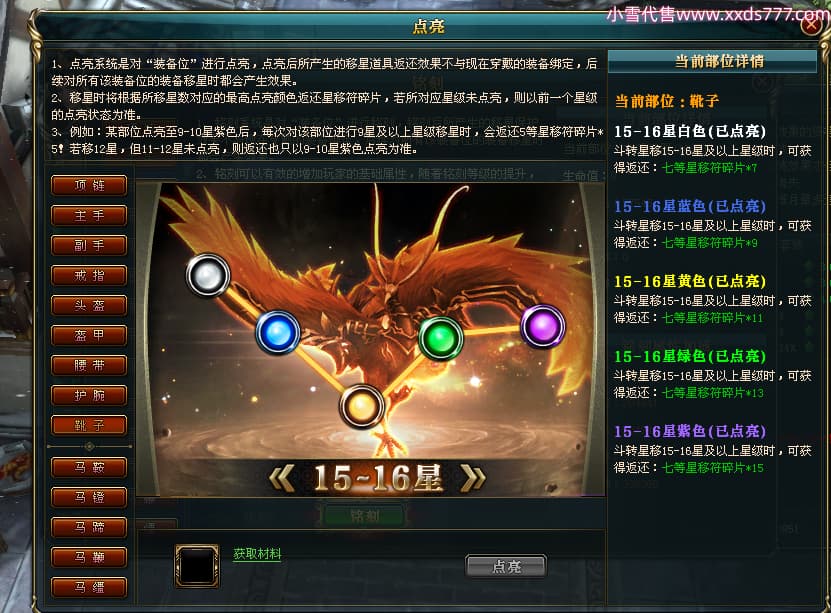831x613 pixels.
Task: Click the yellow orb at bottom center
Action: click(x=361, y=406)
